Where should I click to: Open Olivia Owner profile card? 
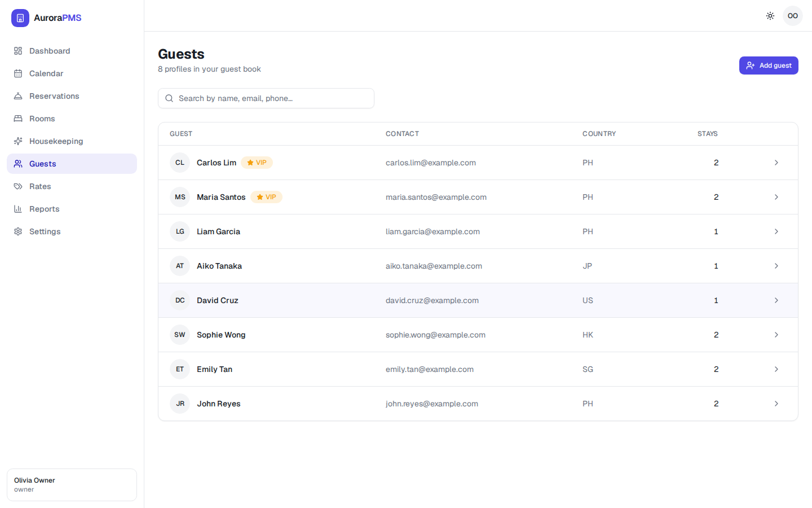pos(72,485)
